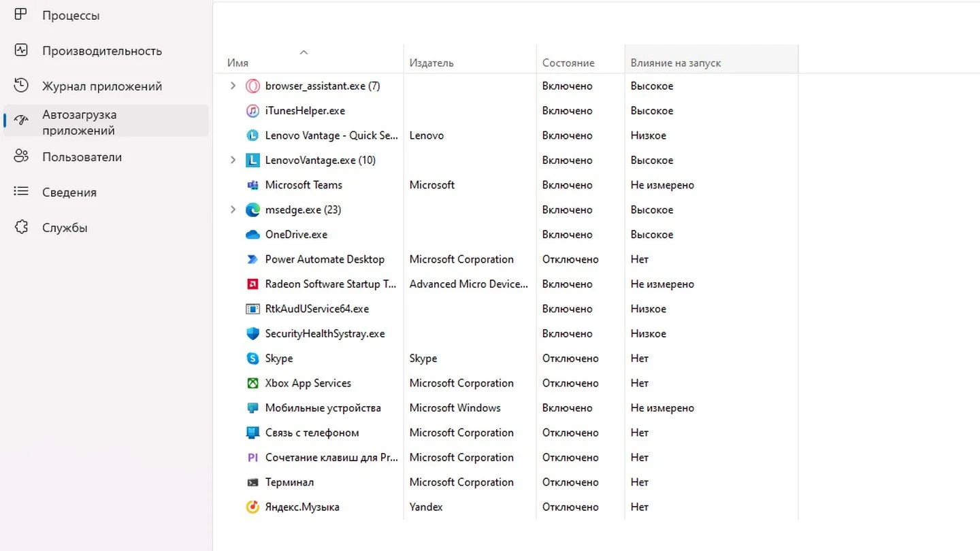
Task: Click the Производительность graph icon
Action: (21, 50)
